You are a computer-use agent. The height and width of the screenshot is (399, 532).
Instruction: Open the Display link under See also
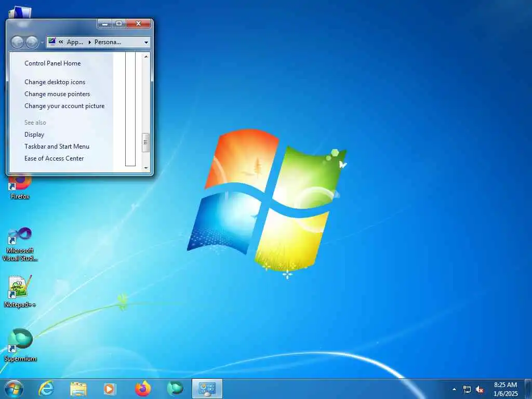34,135
